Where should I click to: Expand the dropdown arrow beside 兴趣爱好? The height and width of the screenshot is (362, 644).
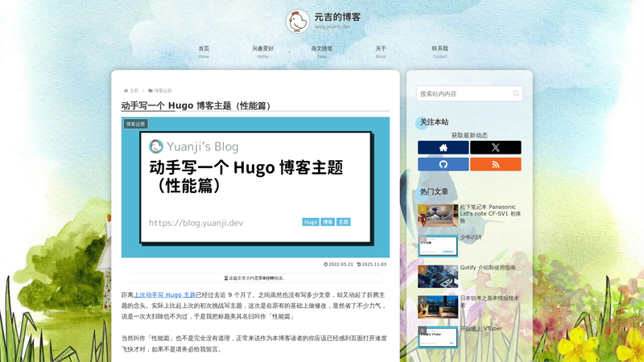point(289,52)
